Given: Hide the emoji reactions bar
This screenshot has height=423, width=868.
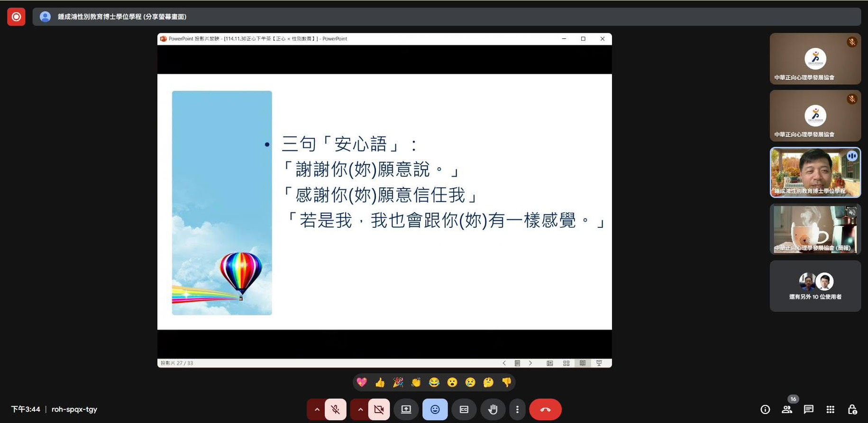Looking at the screenshot, I should pos(435,409).
